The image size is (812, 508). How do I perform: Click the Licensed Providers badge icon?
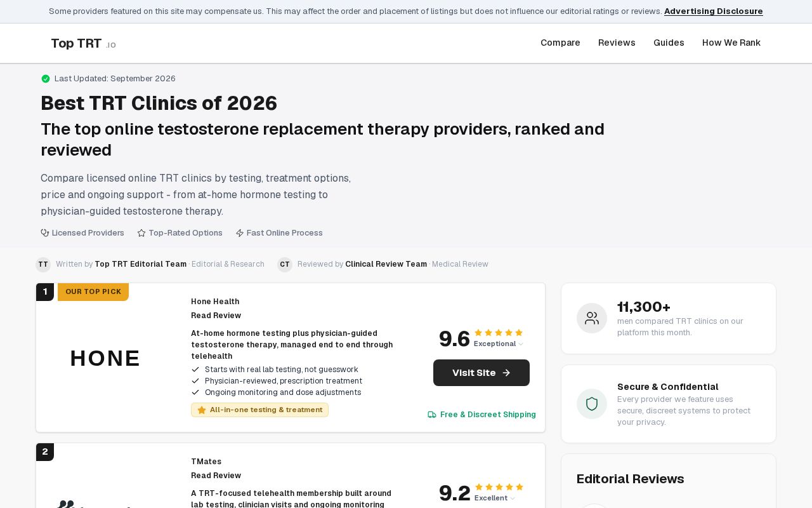coord(45,233)
